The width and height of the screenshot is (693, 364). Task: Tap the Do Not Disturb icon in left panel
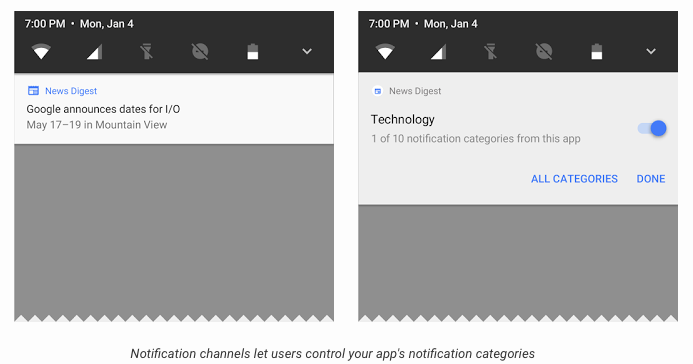pos(200,52)
